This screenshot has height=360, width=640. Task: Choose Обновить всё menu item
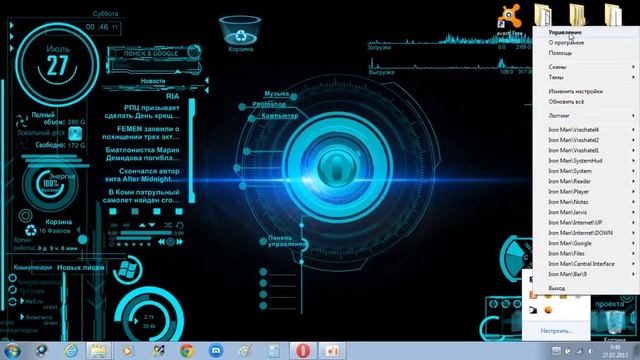pos(586,102)
